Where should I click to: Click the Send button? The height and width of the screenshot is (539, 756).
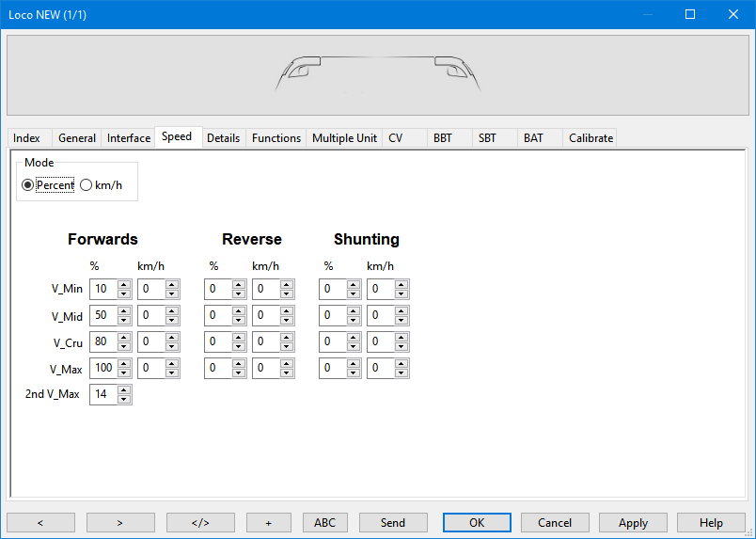[x=393, y=523]
